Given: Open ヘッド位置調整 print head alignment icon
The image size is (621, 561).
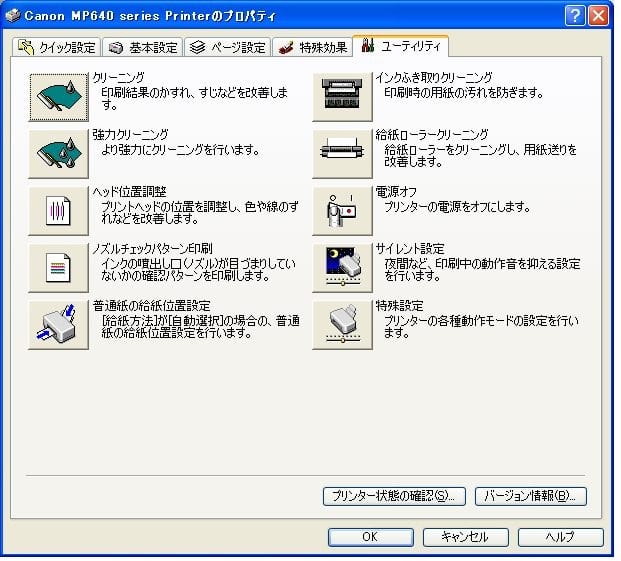Looking at the screenshot, I should pyautogui.click(x=58, y=210).
